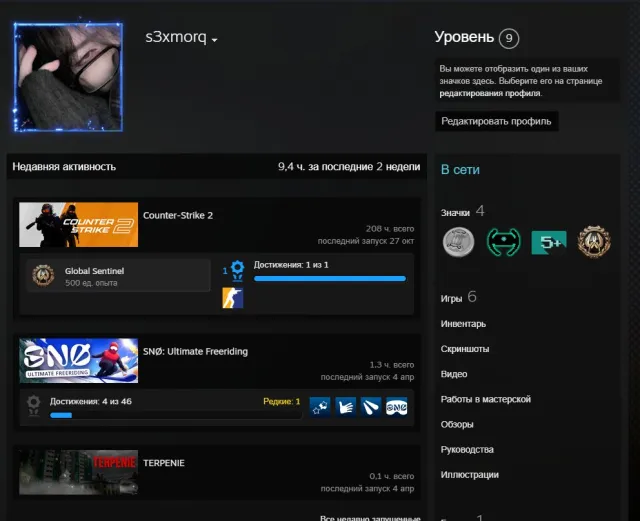Open the Инвентарь inventory page
640x521 pixels.
(x=463, y=324)
